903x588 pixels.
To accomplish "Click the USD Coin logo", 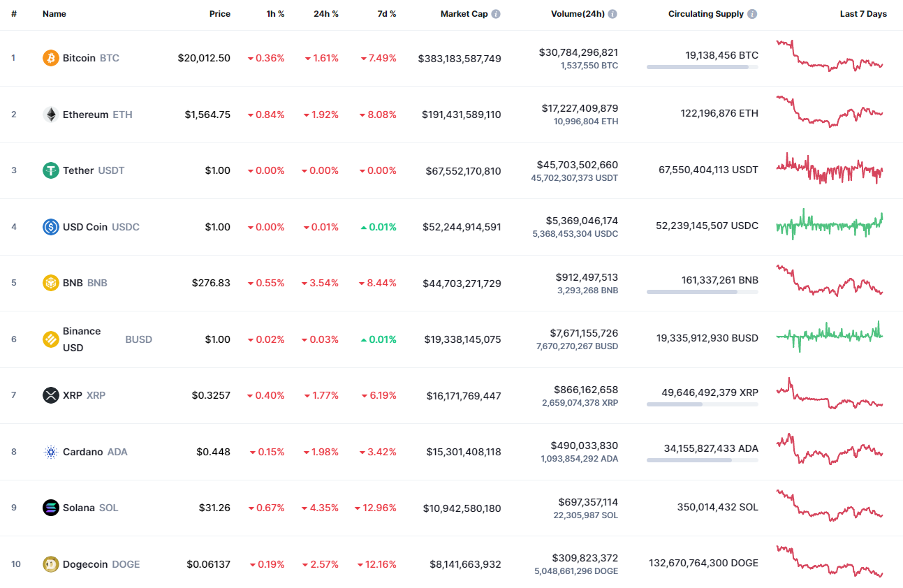I will (50, 226).
